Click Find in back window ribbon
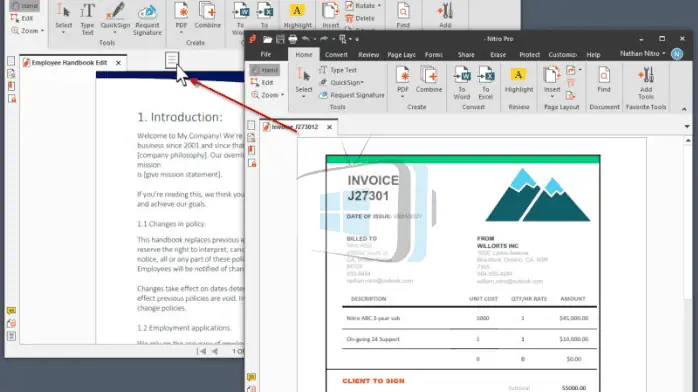 click(403, 16)
